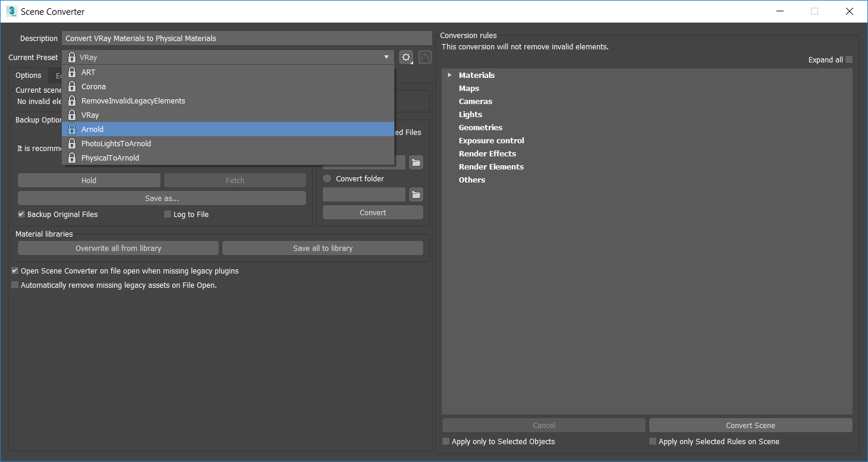Check the Expand all box

(x=848, y=59)
